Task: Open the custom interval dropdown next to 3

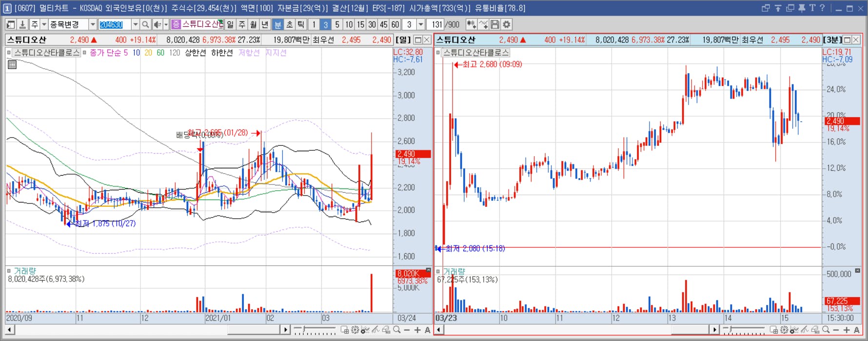Action: click(x=421, y=24)
